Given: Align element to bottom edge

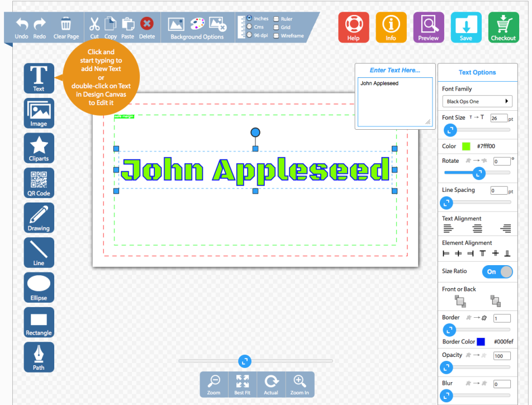Looking at the screenshot, I should [507, 253].
